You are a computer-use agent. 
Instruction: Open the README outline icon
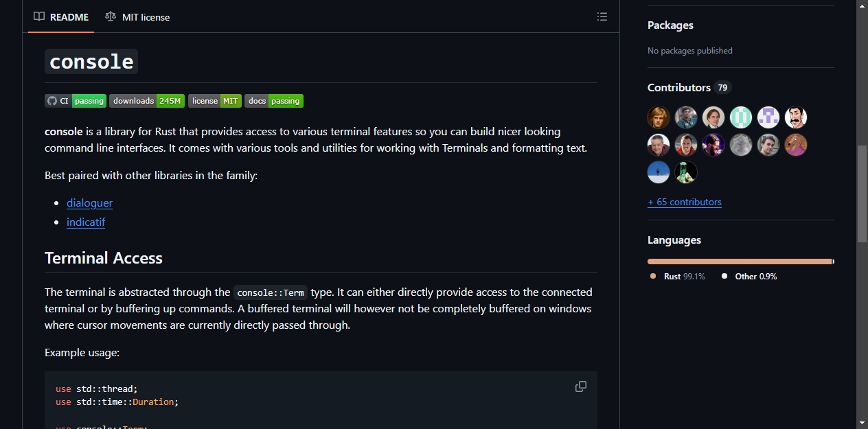(602, 16)
